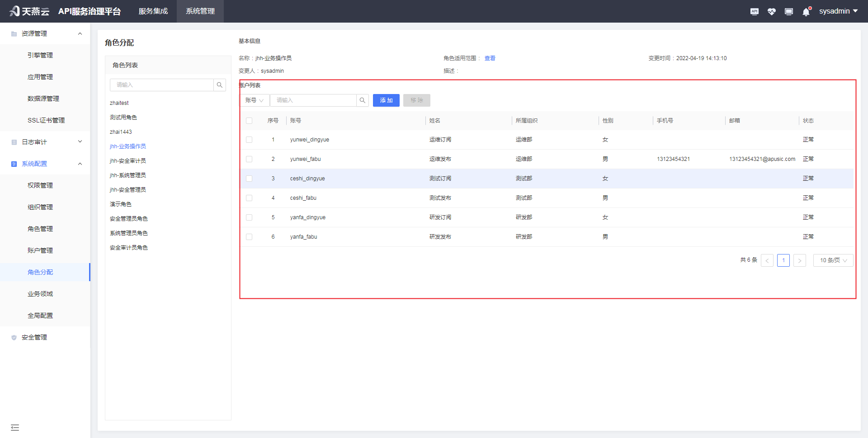Click the blue 添加 button
Image resolution: width=868 pixels, height=438 pixels.
click(x=386, y=100)
